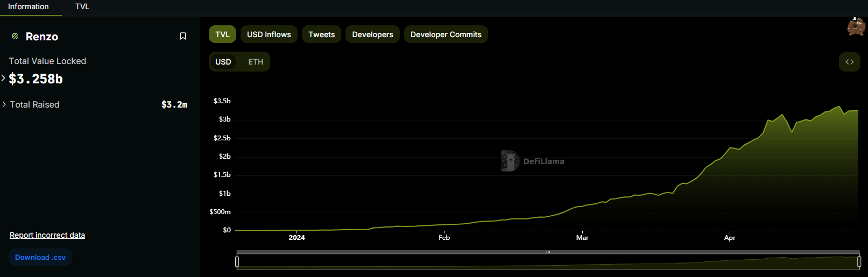The height and width of the screenshot is (277, 868).
Task: Expand Total Value Locked breakdown
Action: coord(4,79)
